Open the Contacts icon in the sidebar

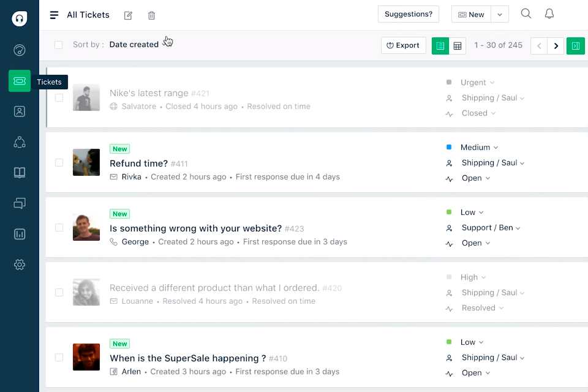(x=19, y=111)
